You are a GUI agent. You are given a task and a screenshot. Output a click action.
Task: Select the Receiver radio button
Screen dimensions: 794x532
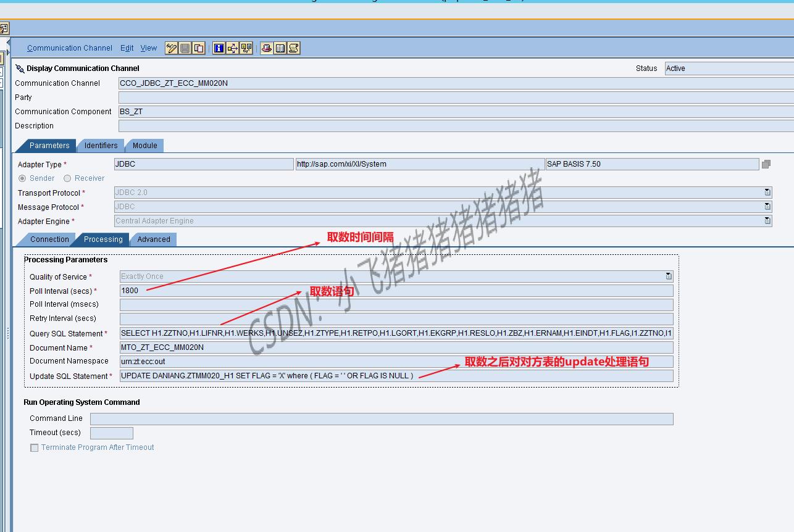pyautogui.click(x=67, y=178)
